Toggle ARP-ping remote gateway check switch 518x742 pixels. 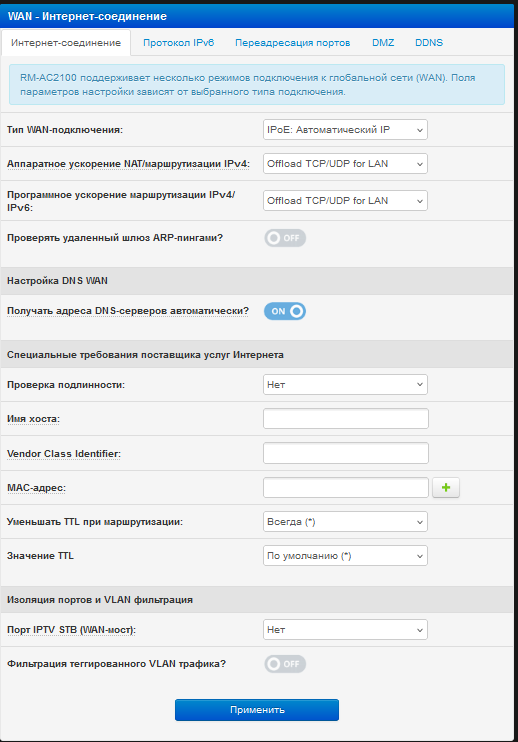pos(285,238)
